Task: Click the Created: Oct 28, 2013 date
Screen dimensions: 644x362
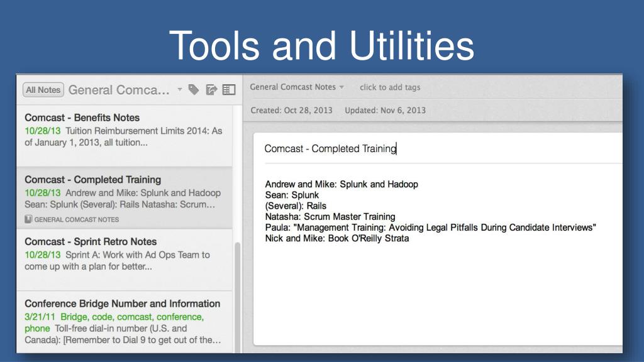Action: tap(291, 110)
